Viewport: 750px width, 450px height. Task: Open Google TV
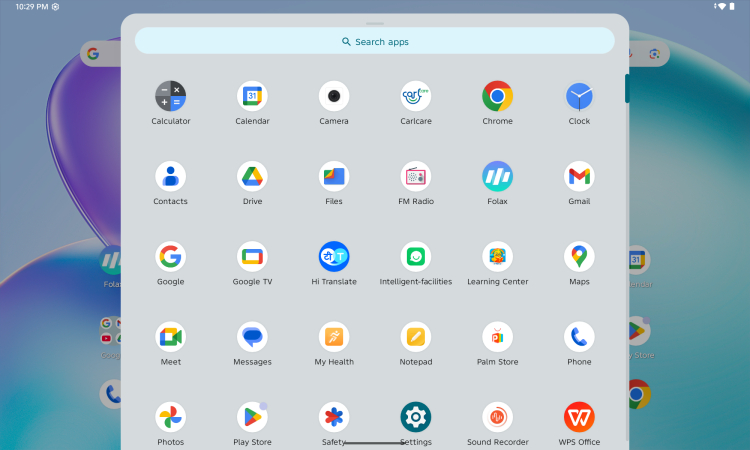[x=252, y=257]
